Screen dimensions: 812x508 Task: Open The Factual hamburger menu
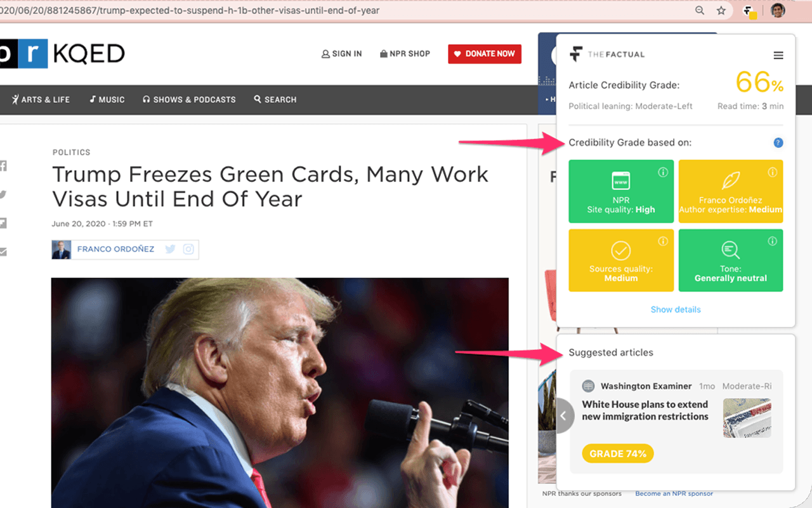[x=778, y=55]
